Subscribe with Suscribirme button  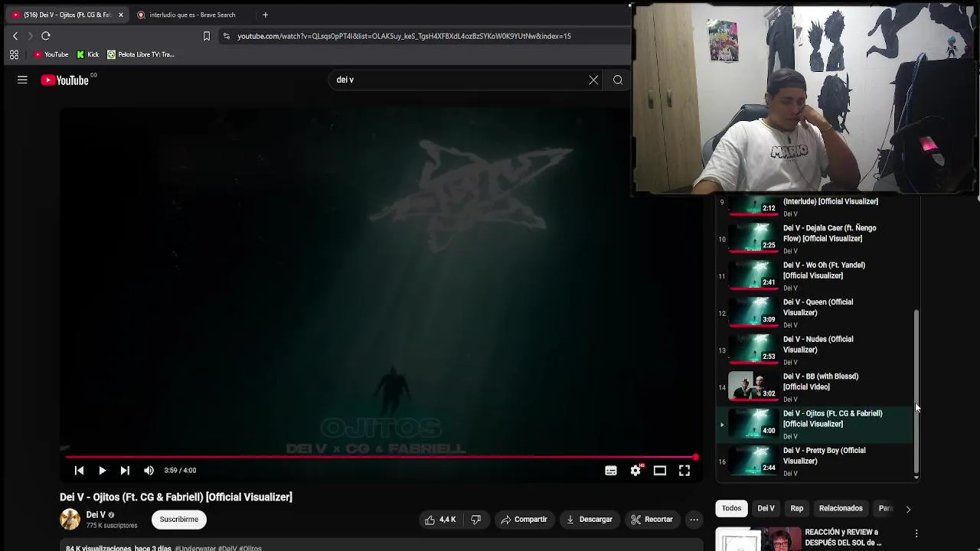tap(179, 520)
